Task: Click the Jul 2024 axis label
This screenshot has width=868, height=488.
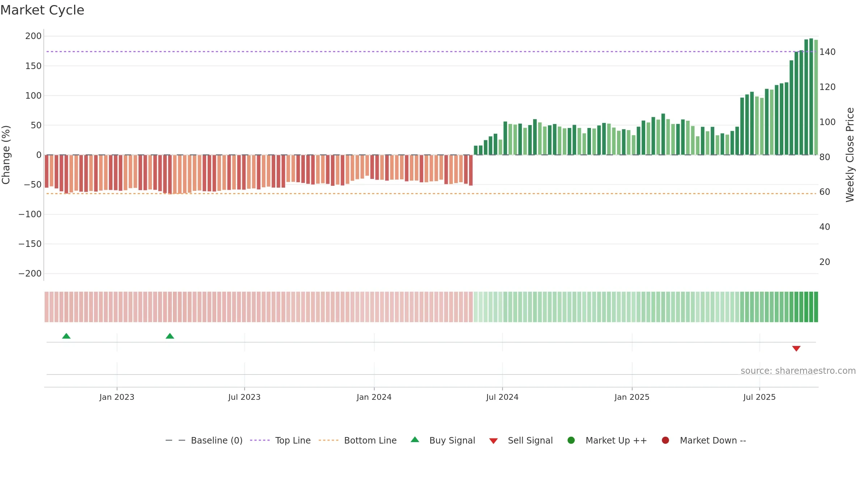Action: coord(502,397)
